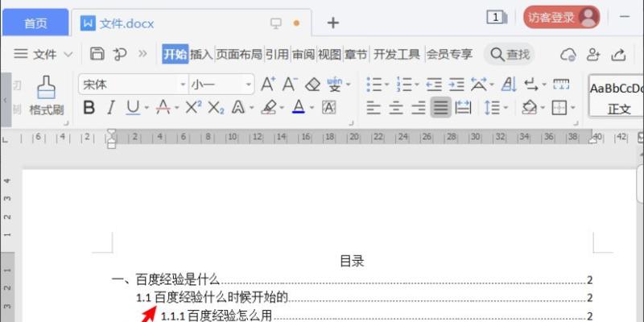
Task: Apply borders icon
Action: point(559,108)
